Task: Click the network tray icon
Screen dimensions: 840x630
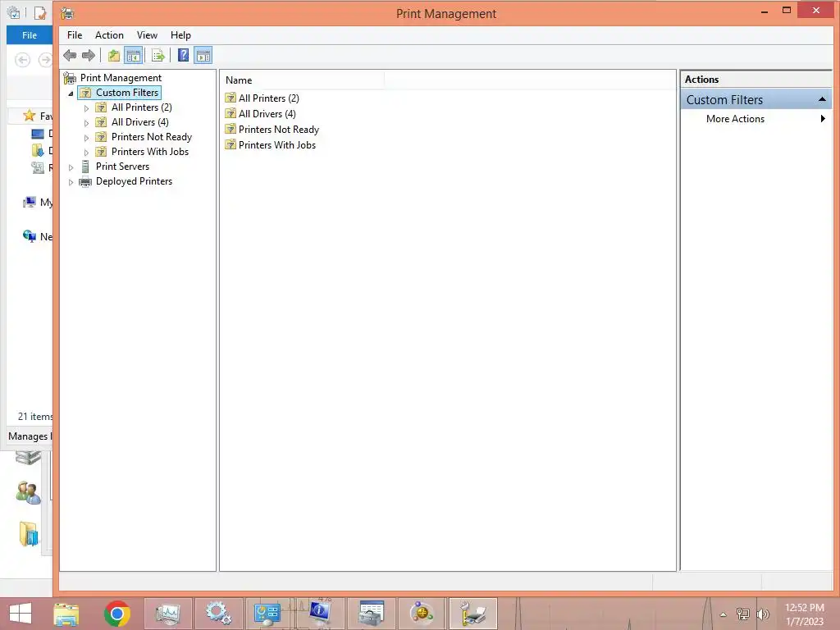Action: click(743, 614)
